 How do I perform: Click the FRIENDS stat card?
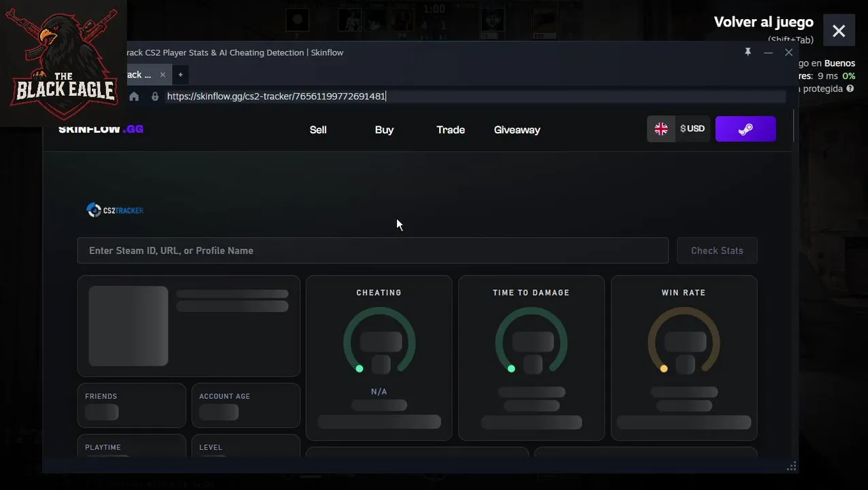(x=131, y=405)
